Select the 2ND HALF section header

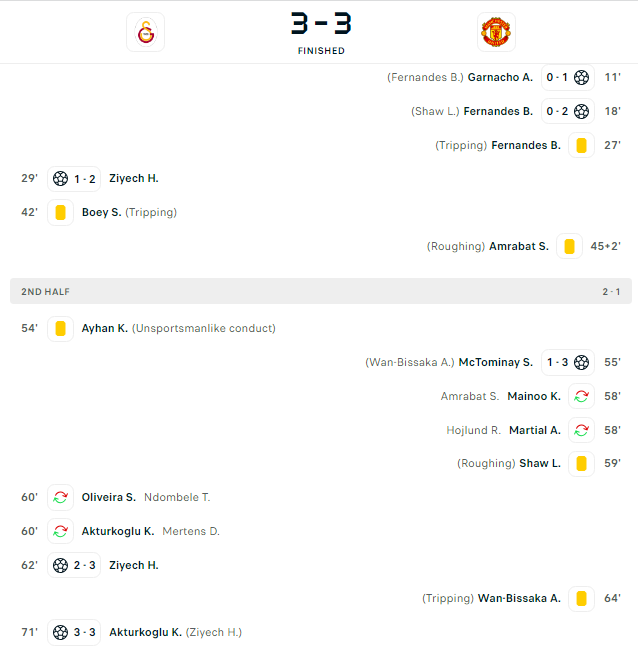321,291
